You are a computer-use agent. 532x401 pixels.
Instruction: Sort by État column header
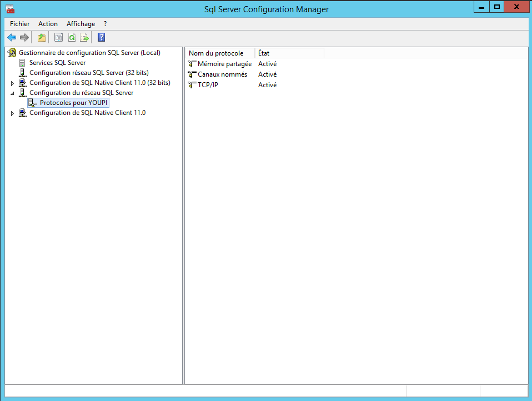tap(289, 53)
